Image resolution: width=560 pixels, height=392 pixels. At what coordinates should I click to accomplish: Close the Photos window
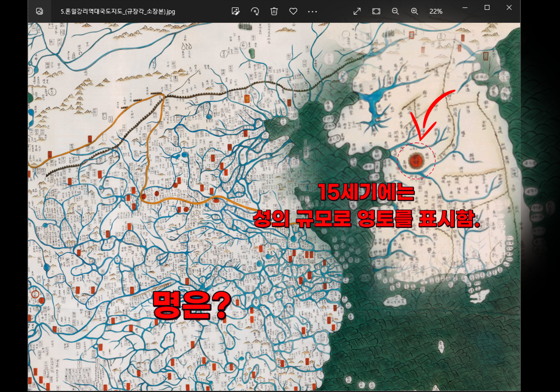click(509, 8)
